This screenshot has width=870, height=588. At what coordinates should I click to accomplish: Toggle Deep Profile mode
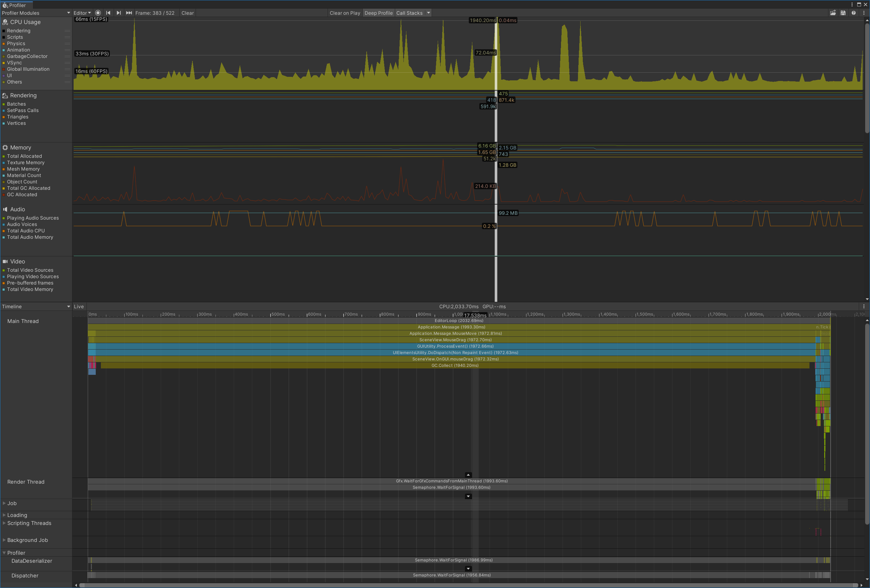pyautogui.click(x=378, y=13)
